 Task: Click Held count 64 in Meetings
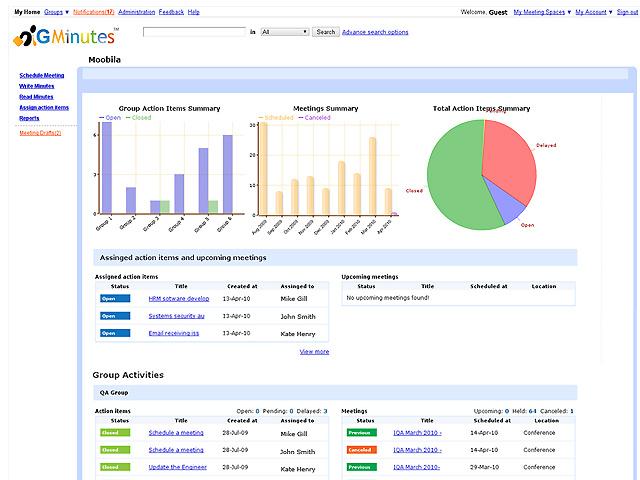click(532, 411)
